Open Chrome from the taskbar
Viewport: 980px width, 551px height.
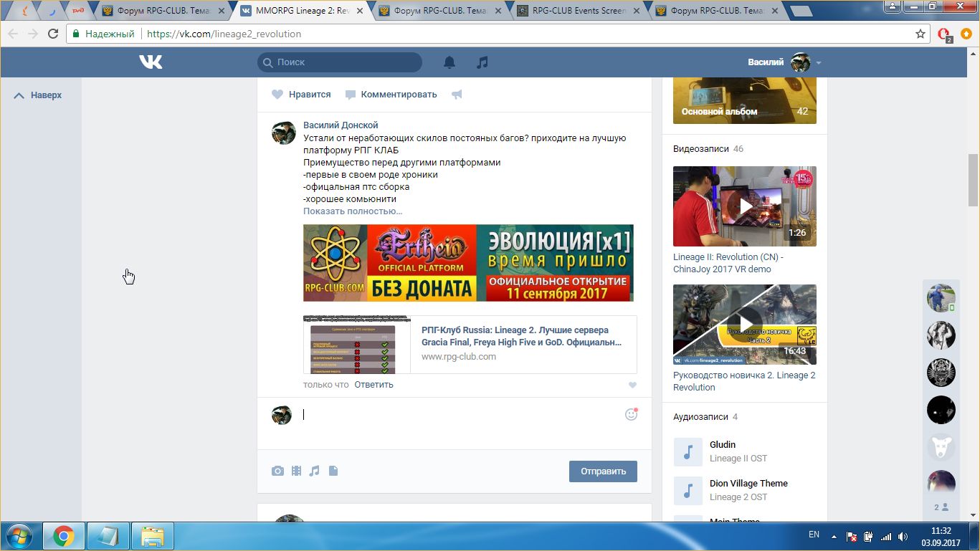pos(64,536)
